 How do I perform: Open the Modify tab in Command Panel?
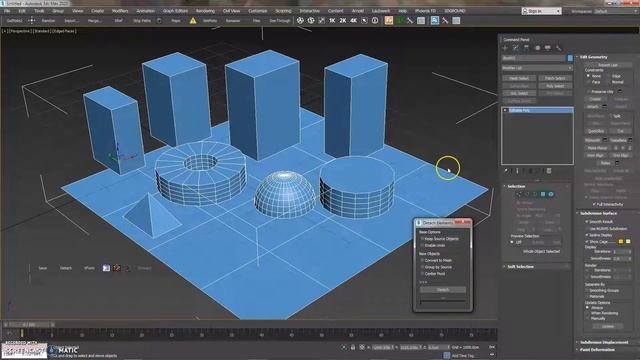tap(516, 48)
